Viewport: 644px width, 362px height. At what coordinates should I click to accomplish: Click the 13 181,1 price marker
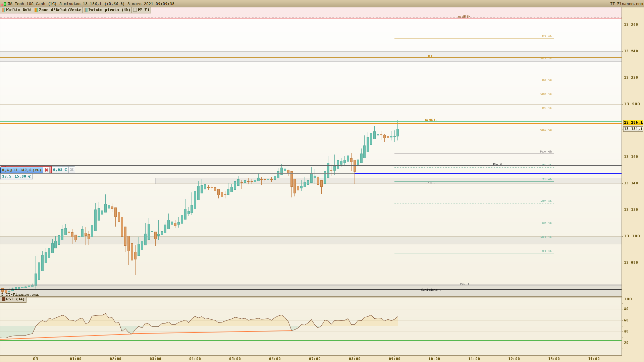click(633, 129)
